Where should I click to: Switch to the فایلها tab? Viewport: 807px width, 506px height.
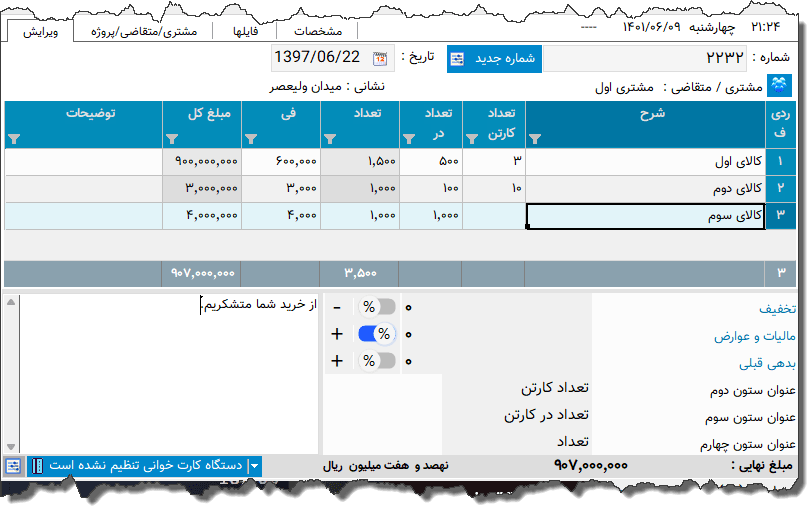coord(245,31)
